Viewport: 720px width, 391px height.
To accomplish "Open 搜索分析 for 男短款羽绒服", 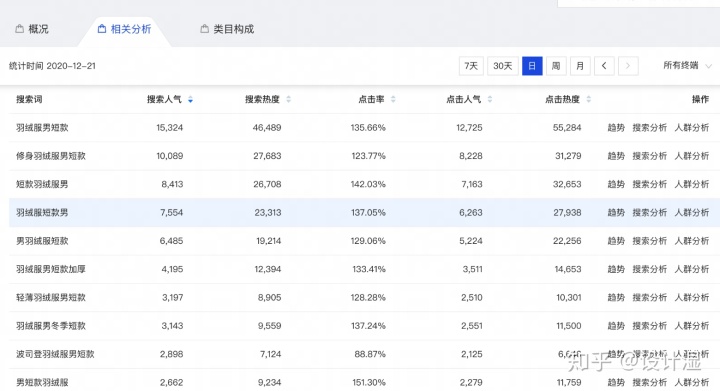I will coord(650,383).
